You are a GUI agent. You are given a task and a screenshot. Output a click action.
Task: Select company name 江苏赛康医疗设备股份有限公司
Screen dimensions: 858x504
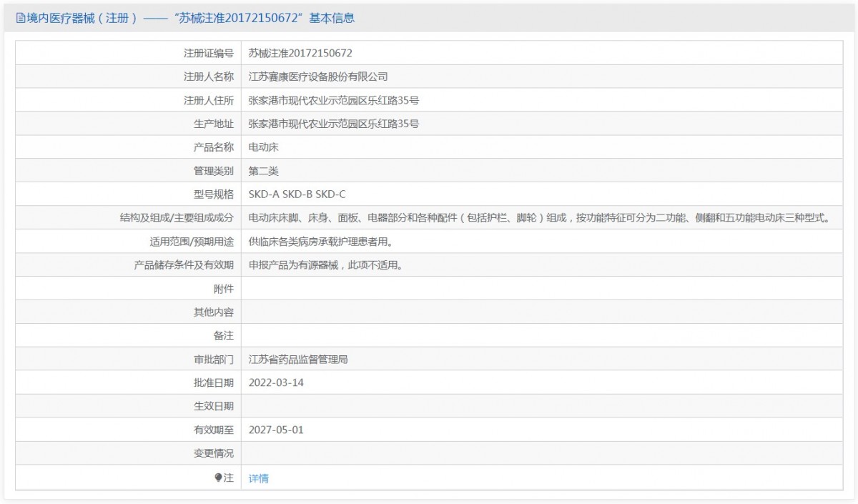[x=318, y=76]
